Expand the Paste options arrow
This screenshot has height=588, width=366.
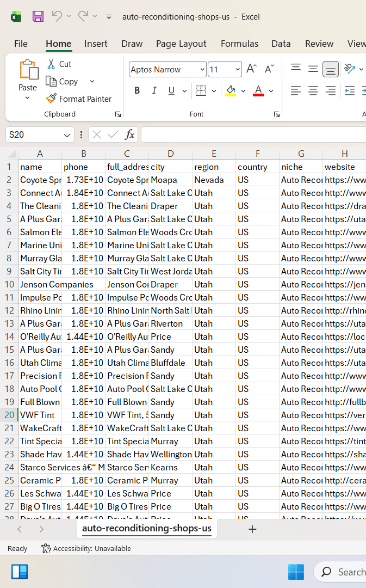[27, 98]
